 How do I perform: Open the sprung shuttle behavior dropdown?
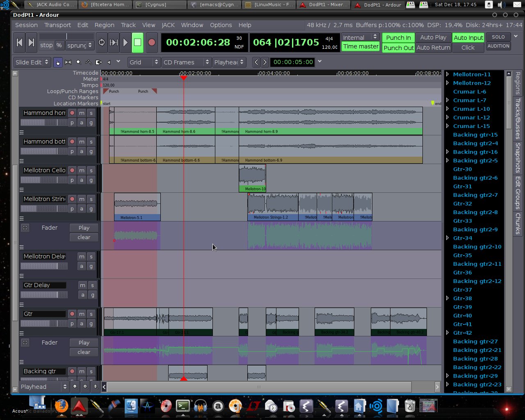pos(80,45)
